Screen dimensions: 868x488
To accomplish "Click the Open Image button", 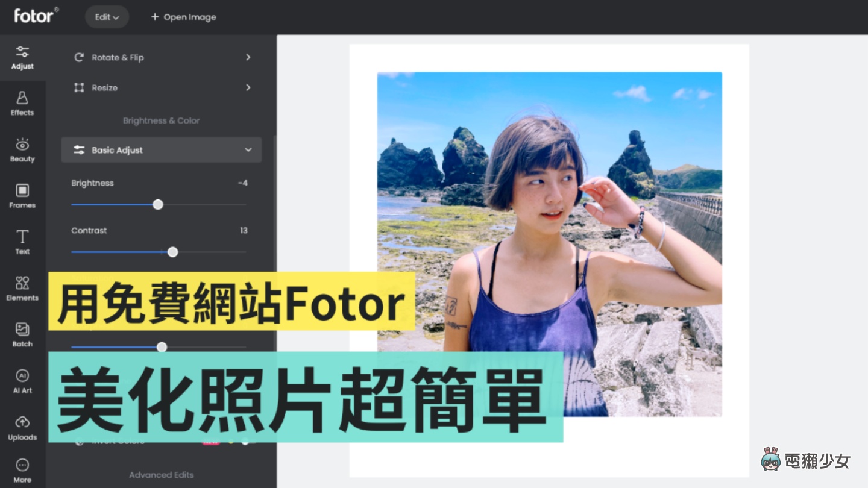I will point(183,17).
